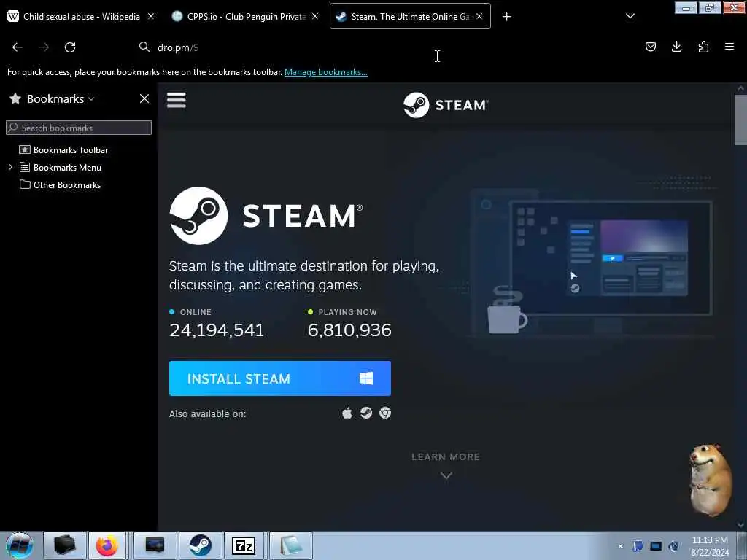Click the Online count 24,194,541
Screen dimensions: 747x560
(x=217, y=330)
